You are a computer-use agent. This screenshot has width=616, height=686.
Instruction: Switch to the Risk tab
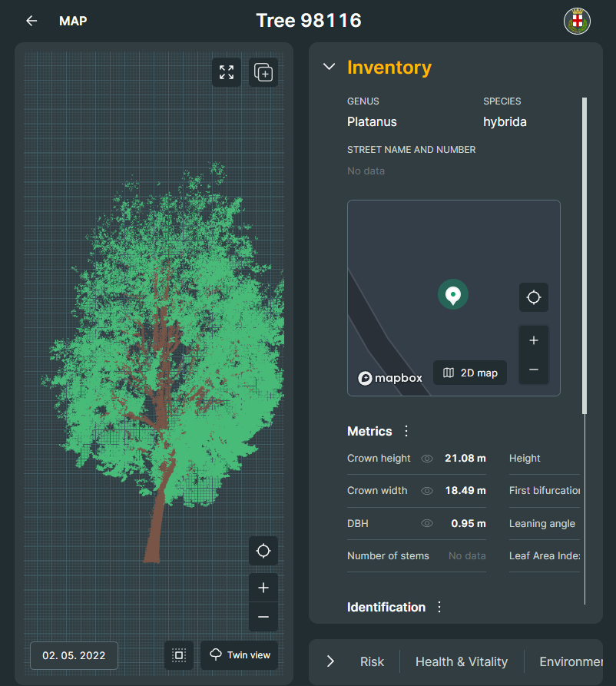[x=372, y=661]
